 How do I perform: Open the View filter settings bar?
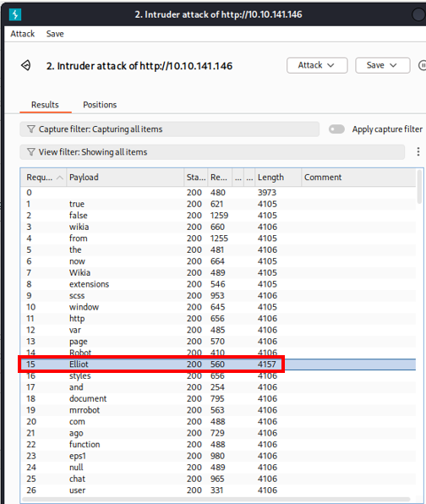point(212,152)
